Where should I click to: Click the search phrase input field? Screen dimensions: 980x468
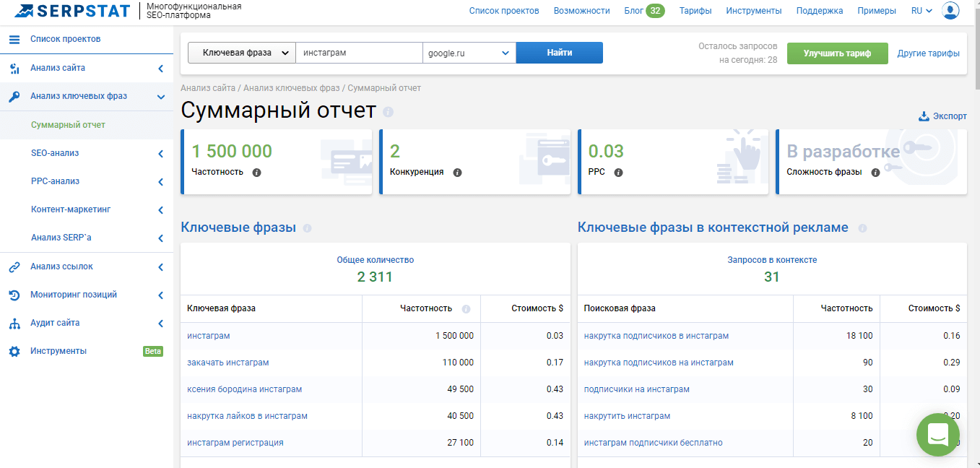click(x=358, y=53)
